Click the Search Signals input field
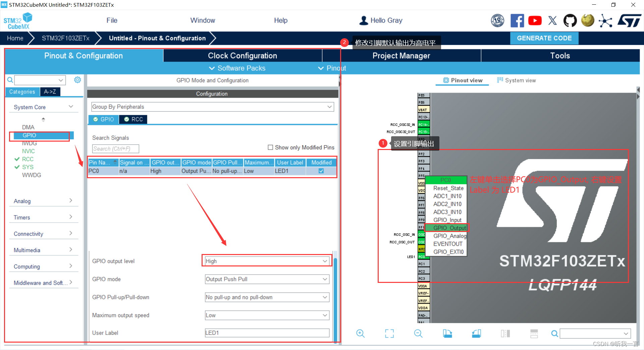 pyautogui.click(x=115, y=149)
